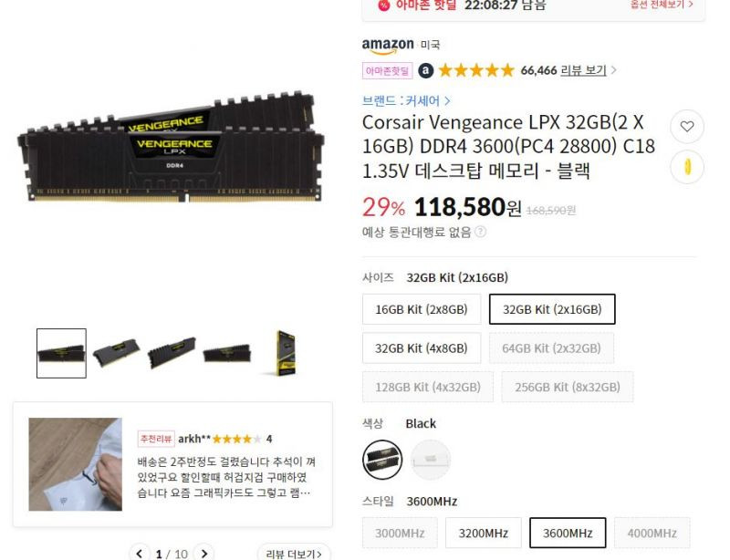Select 32GB Kit (4x8GB) size option
The width and height of the screenshot is (730, 560).
point(422,347)
